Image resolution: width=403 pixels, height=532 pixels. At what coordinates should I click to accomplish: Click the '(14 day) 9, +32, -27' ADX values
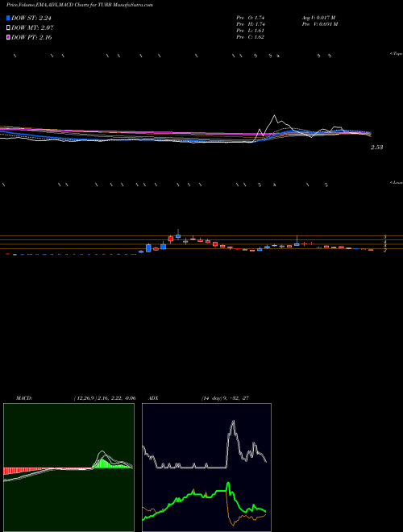tap(225, 398)
